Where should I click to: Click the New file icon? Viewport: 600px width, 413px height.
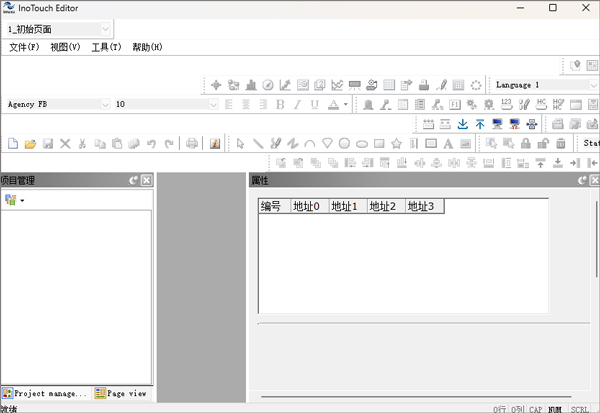click(12, 144)
